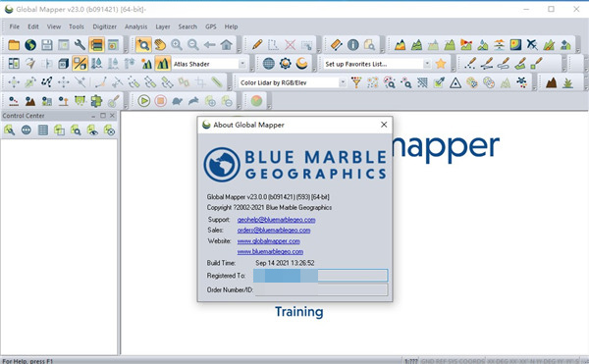Click the Zoom Out magnifier icon
The width and height of the screenshot is (589, 364).
coord(193,45)
